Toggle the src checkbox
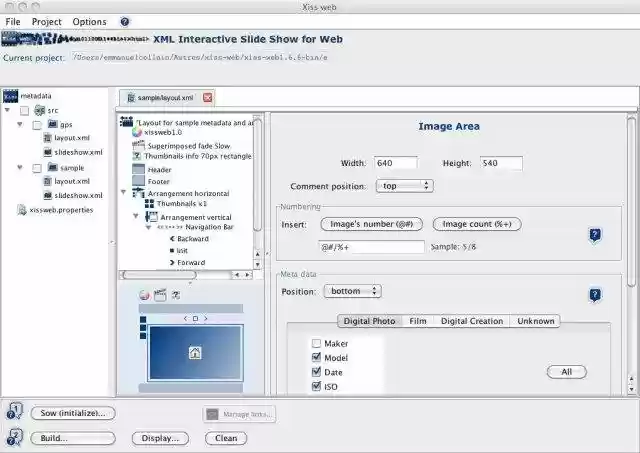Image resolution: width=640 pixels, height=453 pixels. 24,111
